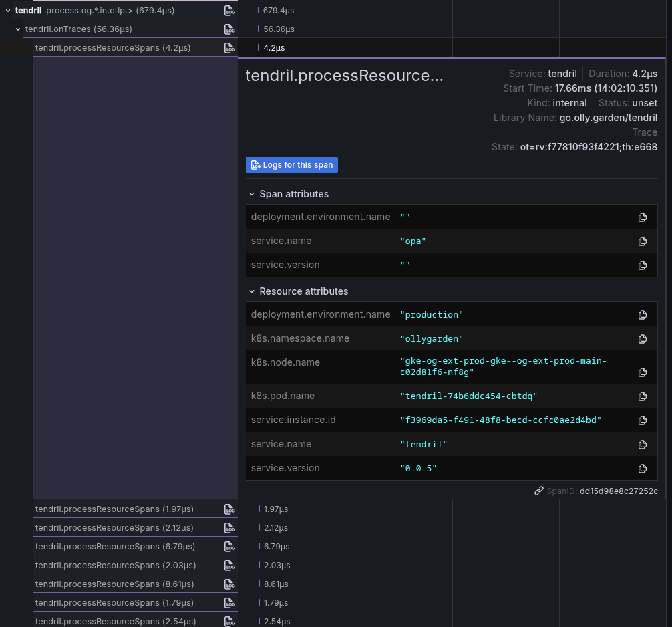672x627 pixels.
Task: Copy the k8s.namespace.name "ollygarden" value
Action: coord(643,339)
